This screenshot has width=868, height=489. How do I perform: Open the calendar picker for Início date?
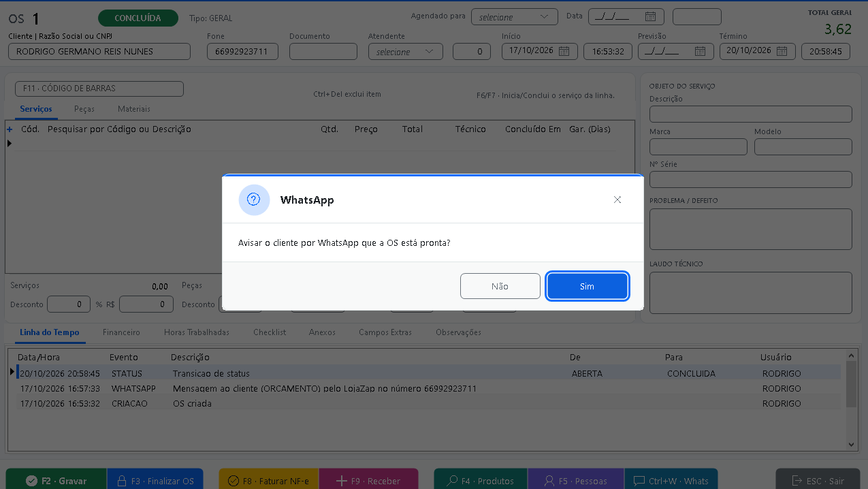[564, 51]
